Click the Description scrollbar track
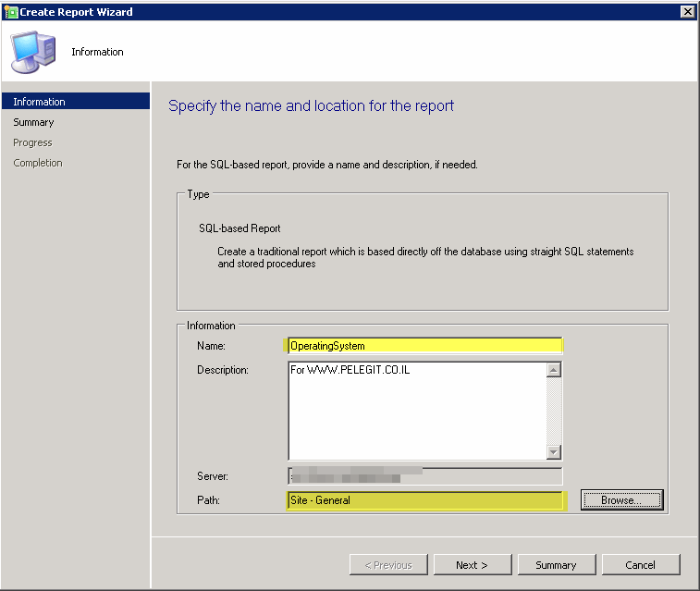The image size is (700, 591). [x=554, y=412]
